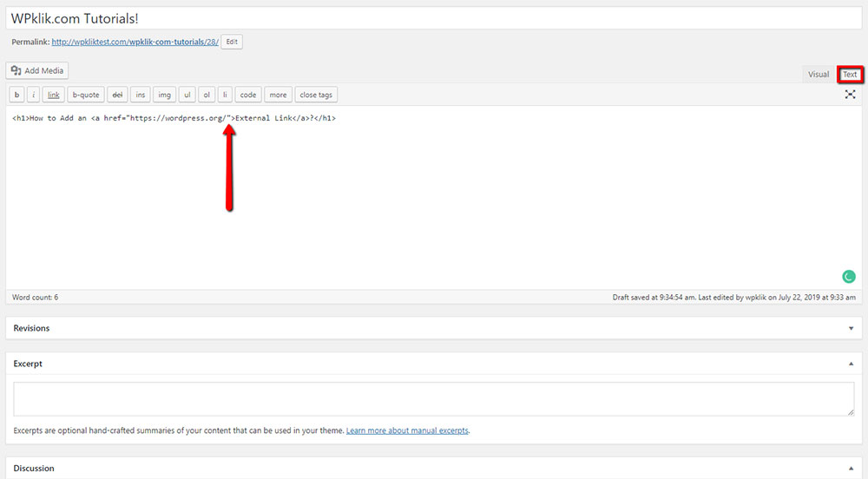This screenshot has height=479, width=868.
Task: Edit the permalink with Edit button
Action: pos(232,42)
